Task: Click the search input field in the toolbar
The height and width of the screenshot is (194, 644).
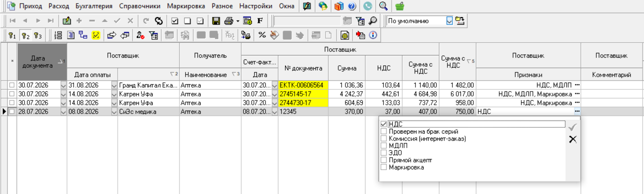Action: (x=307, y=21)
